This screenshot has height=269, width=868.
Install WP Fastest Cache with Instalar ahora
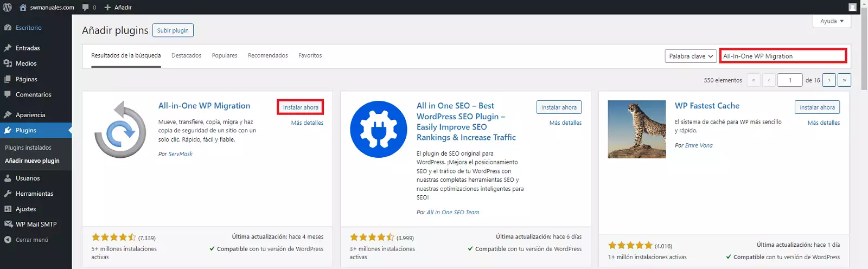point(817,107)
